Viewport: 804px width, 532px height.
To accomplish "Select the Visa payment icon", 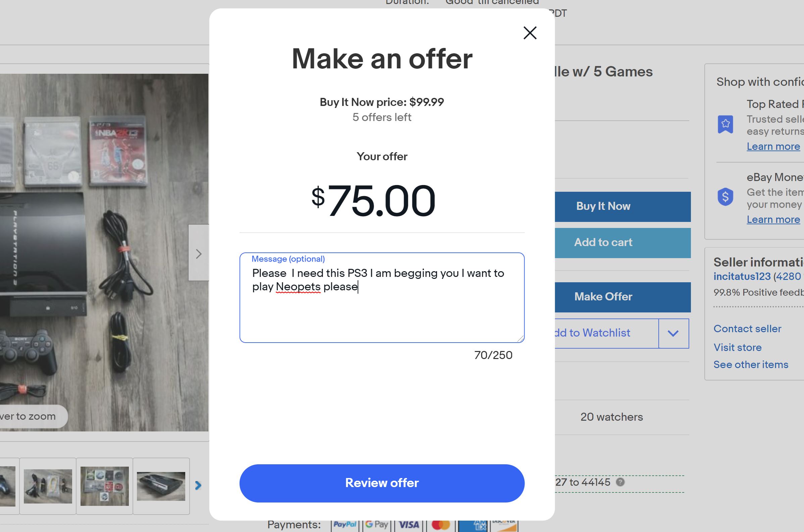I will (x=409, y=524).
